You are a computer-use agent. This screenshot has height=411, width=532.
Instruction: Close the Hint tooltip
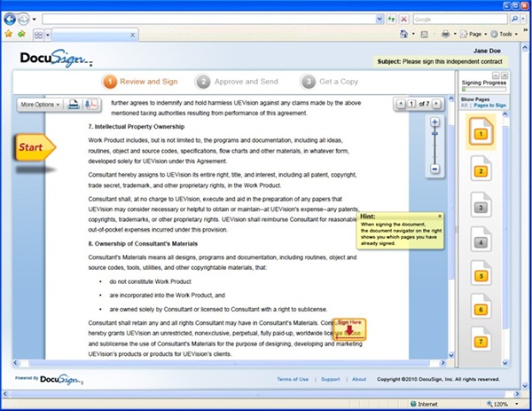click(x=440, y=216)
